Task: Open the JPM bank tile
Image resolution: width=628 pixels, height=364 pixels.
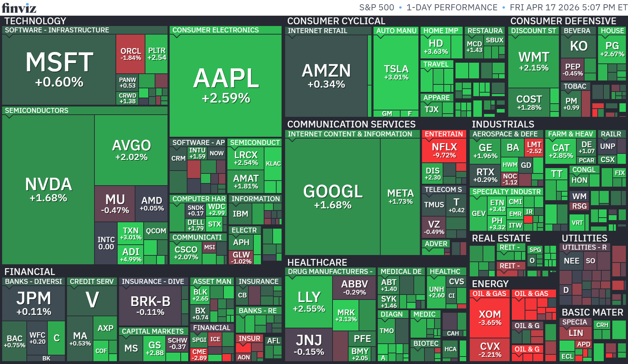Action: point(34,303)
